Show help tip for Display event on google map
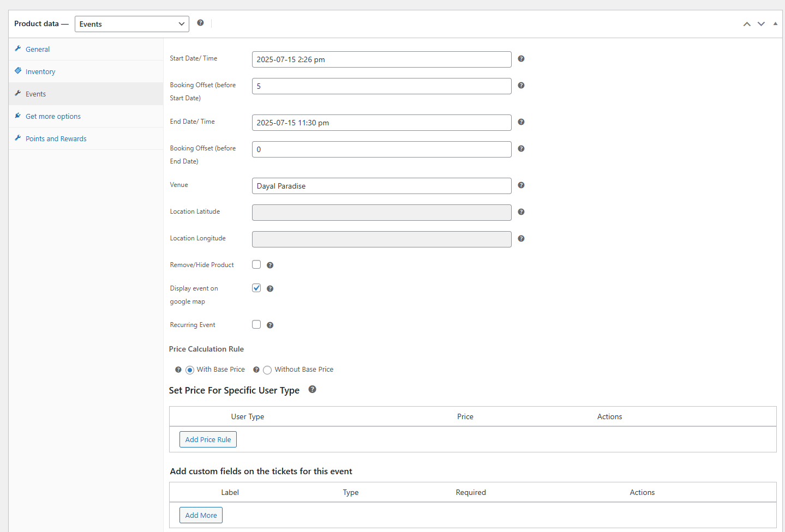 pyautogui.click(x=270, y=289)
